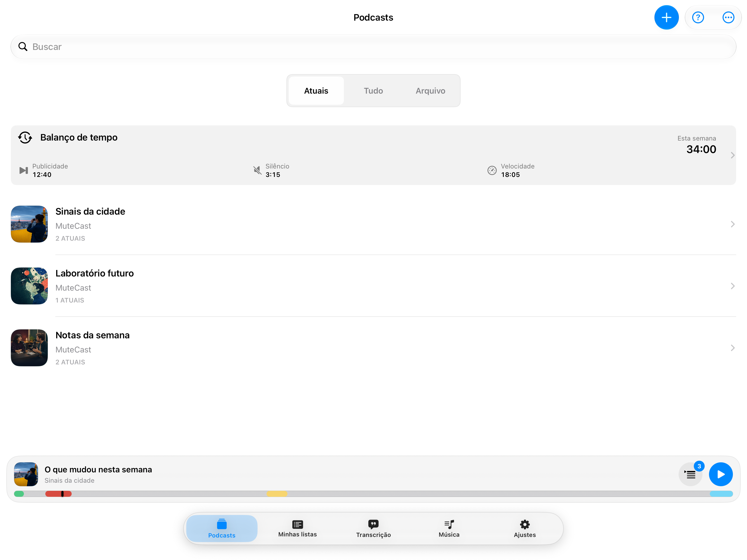Open the mini player episode title
Screen dimensions: 747x560
(98, 470)
